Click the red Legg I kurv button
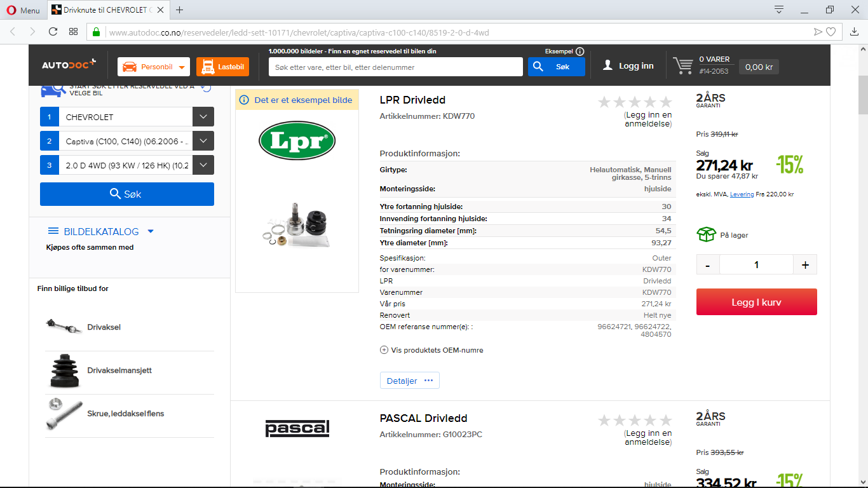The width and height of the screenshot is (868, 488). (x=757, y=302)
